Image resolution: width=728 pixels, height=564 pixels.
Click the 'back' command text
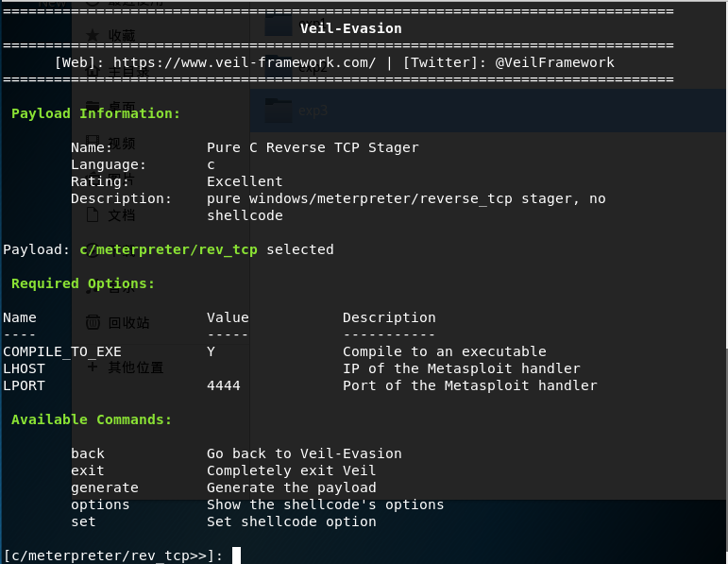click(88, 453)
